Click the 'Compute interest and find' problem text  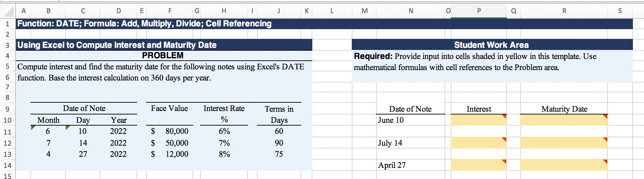tap(161, 72)
